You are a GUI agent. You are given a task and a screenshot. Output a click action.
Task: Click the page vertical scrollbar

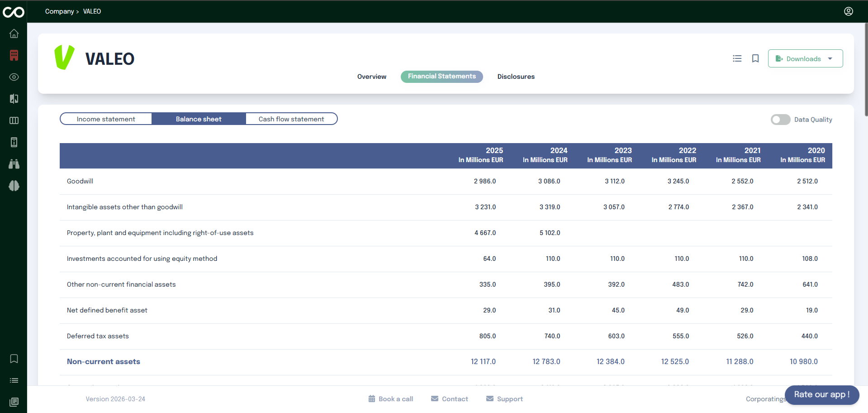pyautogui.click(x=866, y=68)
